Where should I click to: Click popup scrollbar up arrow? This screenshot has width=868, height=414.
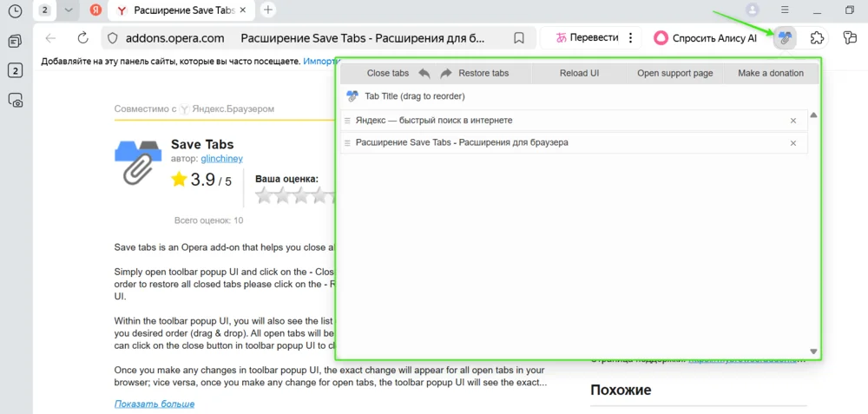(x=813, y=115)
